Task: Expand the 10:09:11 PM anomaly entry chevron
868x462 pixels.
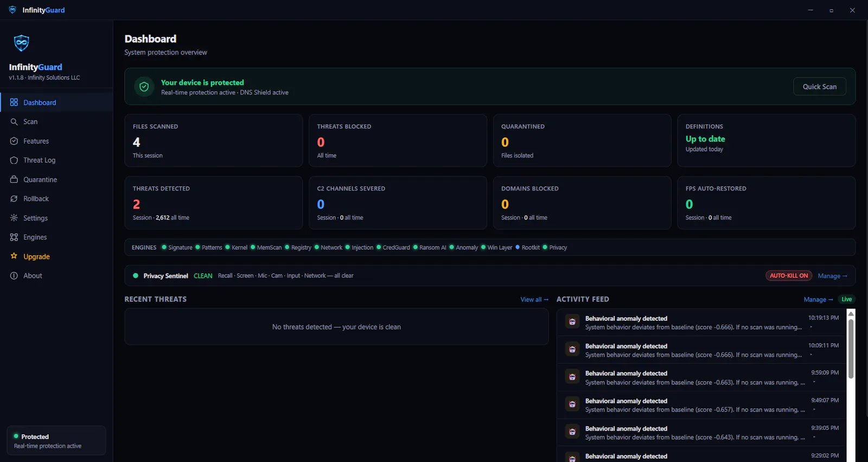Action: pyautogui.click(x=811, y=355)
